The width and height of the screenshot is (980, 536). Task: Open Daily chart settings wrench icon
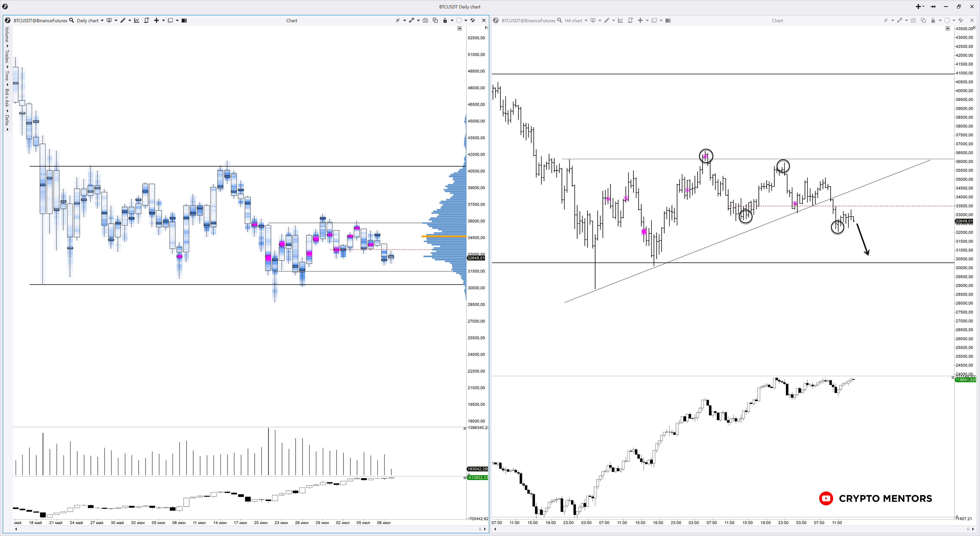(x=473, y=21)
